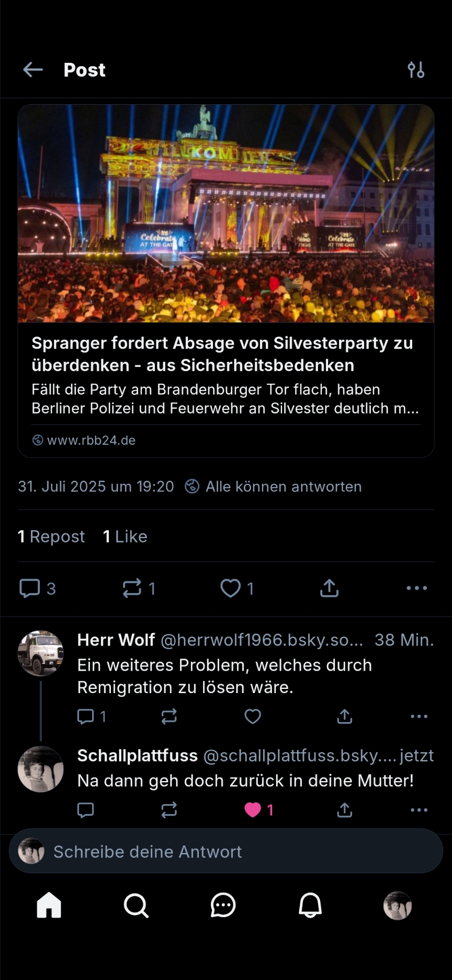Open more options on Schallplattfuss's reply
Image resolution: width=452 pixels, height=980 pixels.
pyautogui.click(x=419, y=810)
